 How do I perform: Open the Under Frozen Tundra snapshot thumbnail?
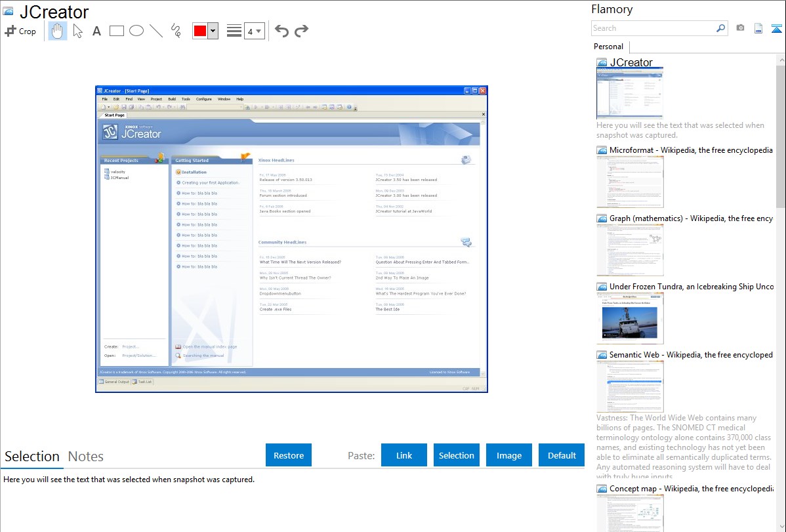(x=630, y=318)
